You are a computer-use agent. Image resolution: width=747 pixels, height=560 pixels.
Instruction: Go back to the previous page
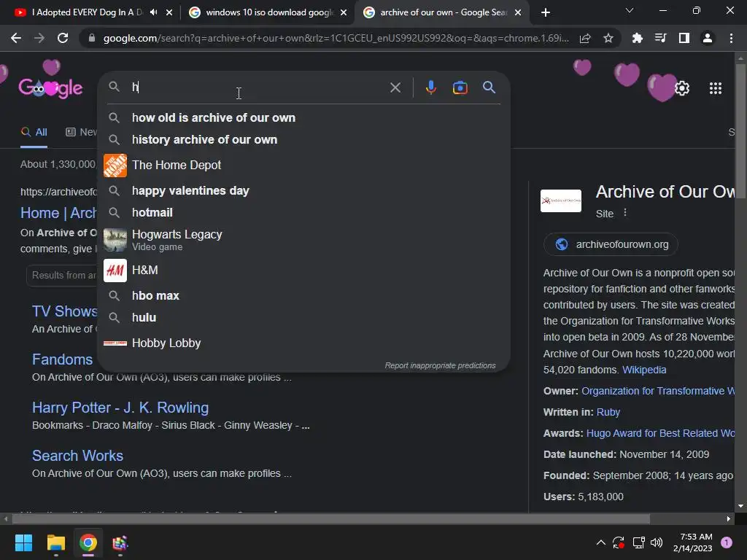[16, 38]
